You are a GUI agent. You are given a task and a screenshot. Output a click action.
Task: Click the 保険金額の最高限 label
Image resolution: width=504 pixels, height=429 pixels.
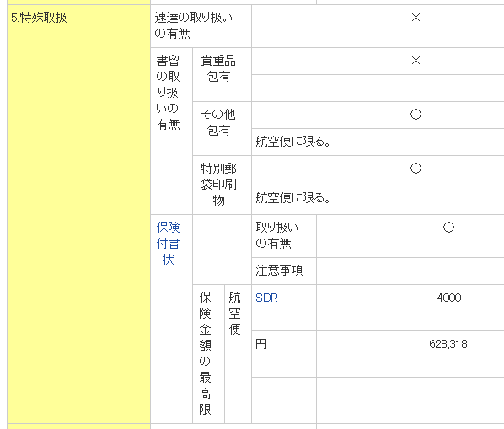[205, 353]
